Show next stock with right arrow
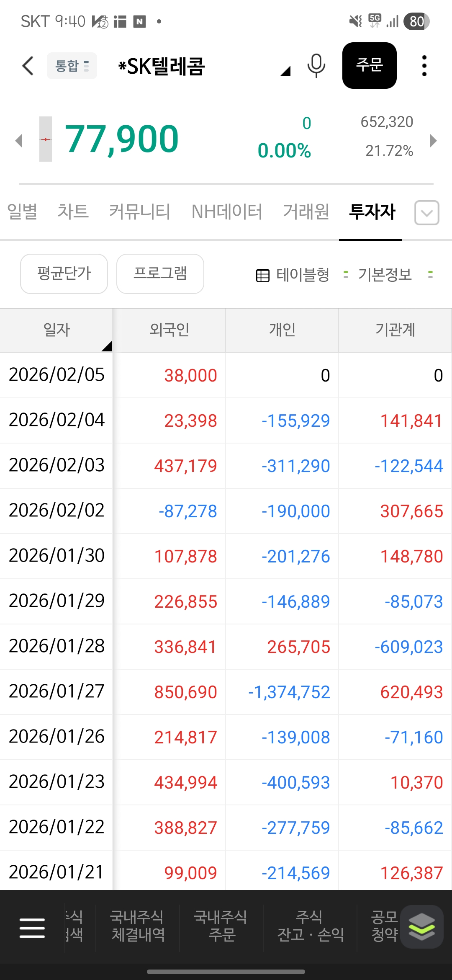Viewport: 452px width, 980px height. pyautogui.click(x=433, y=140)
